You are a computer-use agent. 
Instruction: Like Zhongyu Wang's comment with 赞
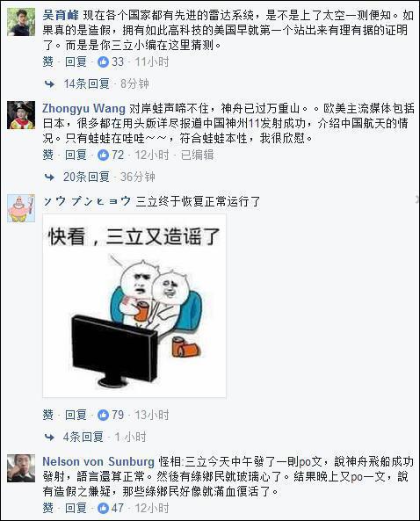[47, 155]
